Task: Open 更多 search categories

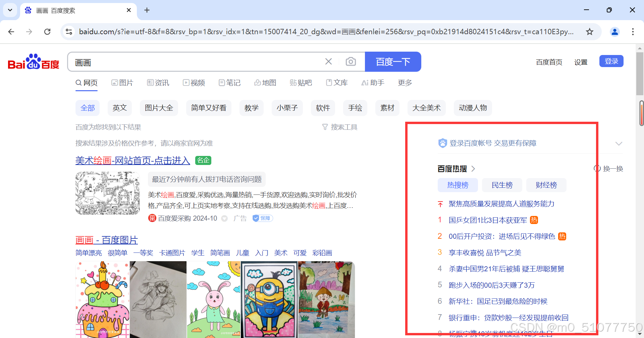Action: coord(405,83)
